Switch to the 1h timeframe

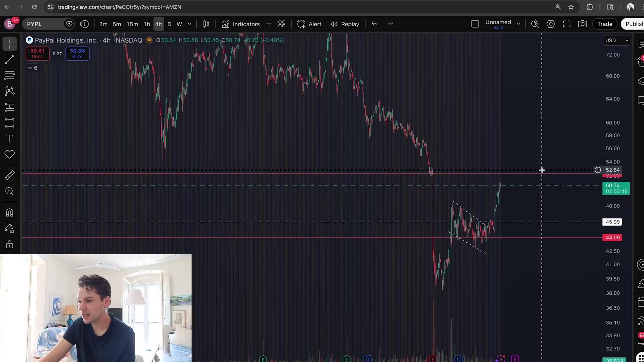[147, 24]
